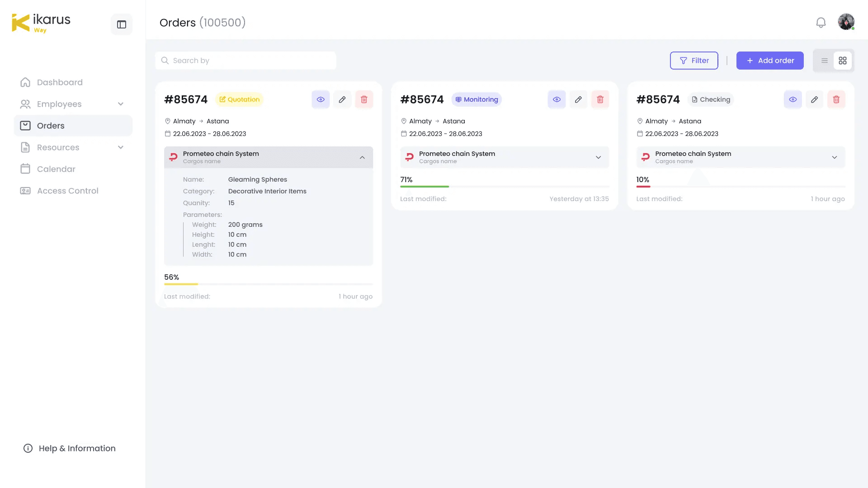Delete the Checking order with the trash icon
The width and height of the screenshot is (868, 488).
(x=836, y=99)
